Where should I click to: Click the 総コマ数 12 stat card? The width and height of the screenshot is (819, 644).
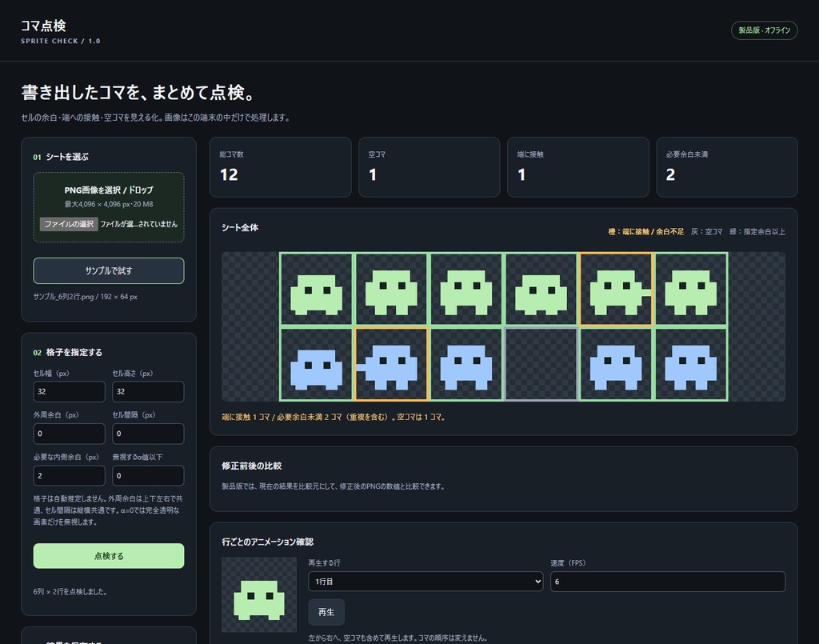click(x=281, y=167)
